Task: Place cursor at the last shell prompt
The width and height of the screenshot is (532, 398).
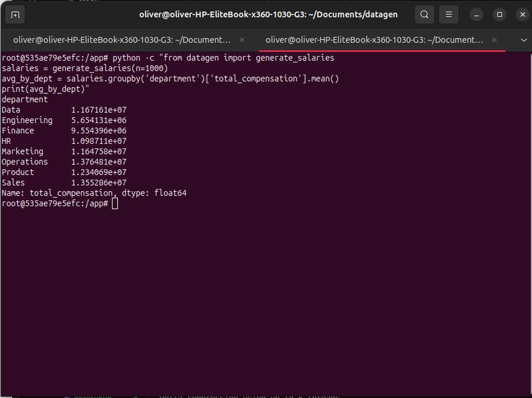Action: (x=115, y=204)
